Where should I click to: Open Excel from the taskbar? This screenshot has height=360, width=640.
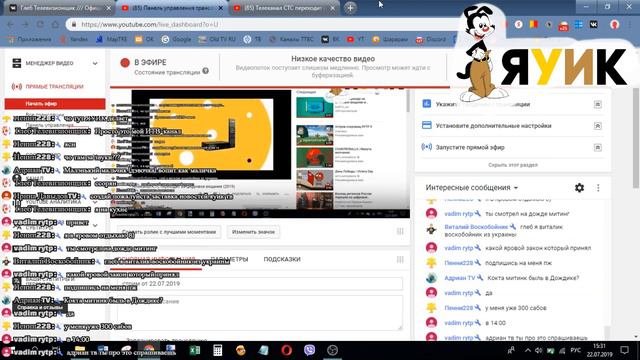pyautogui.click(x=195, y=351)
